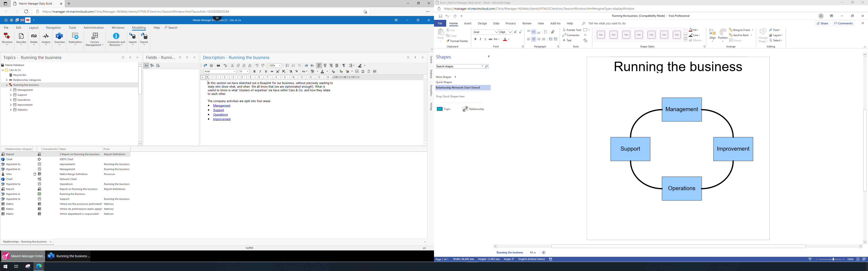Screen dimensions: 868x271
Task: Select the Operations shape on canvas
Action: 682,189
